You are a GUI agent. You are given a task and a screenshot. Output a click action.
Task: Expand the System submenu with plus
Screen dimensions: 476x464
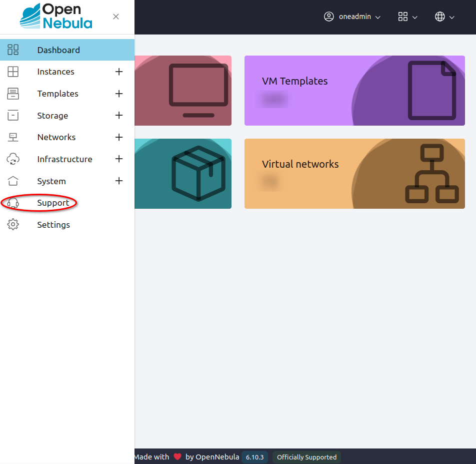pyautogui.click(x=119, y=181)
